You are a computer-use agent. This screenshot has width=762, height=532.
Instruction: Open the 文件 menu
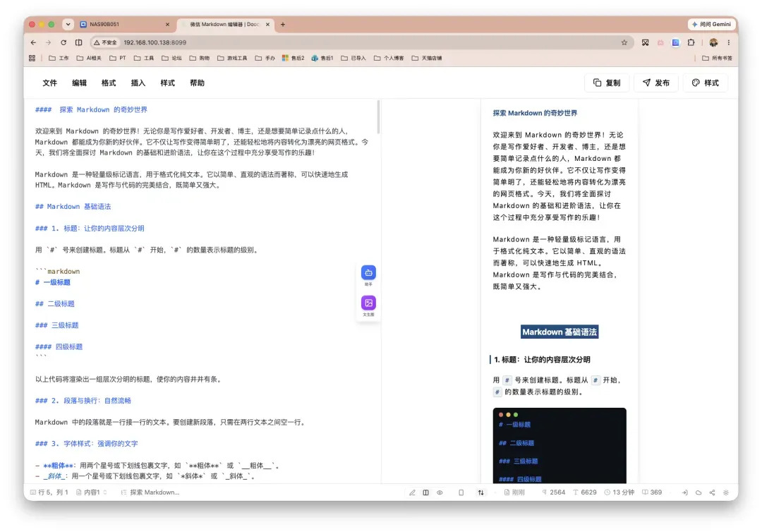click(x=49, y=83)
